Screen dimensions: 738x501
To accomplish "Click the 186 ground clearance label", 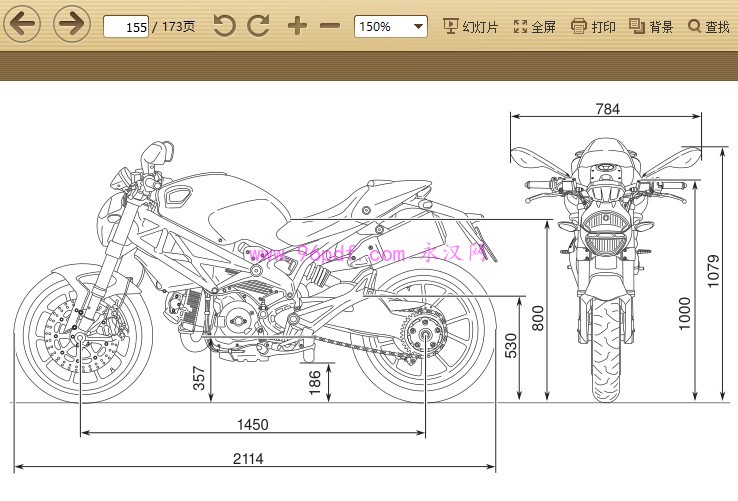I will (314, 382).
